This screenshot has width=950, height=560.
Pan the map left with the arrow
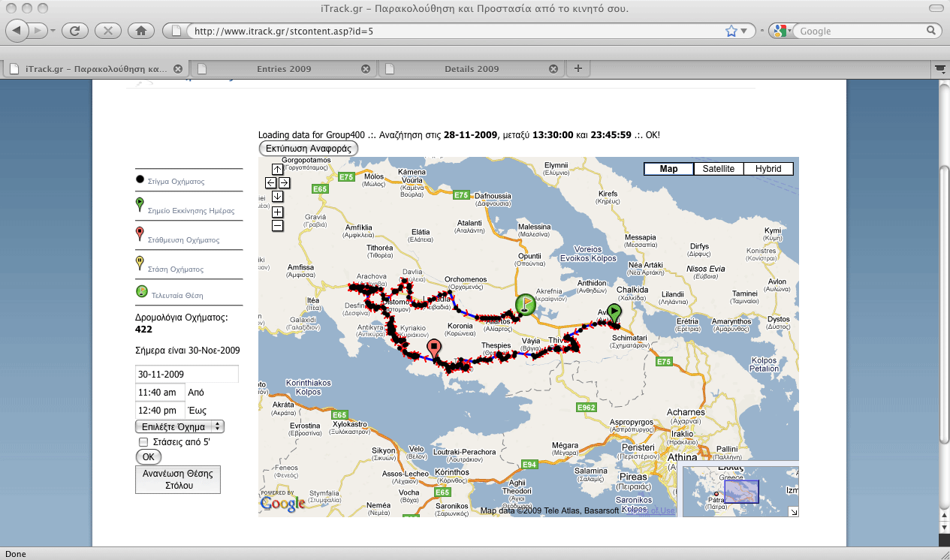[271, 182]
